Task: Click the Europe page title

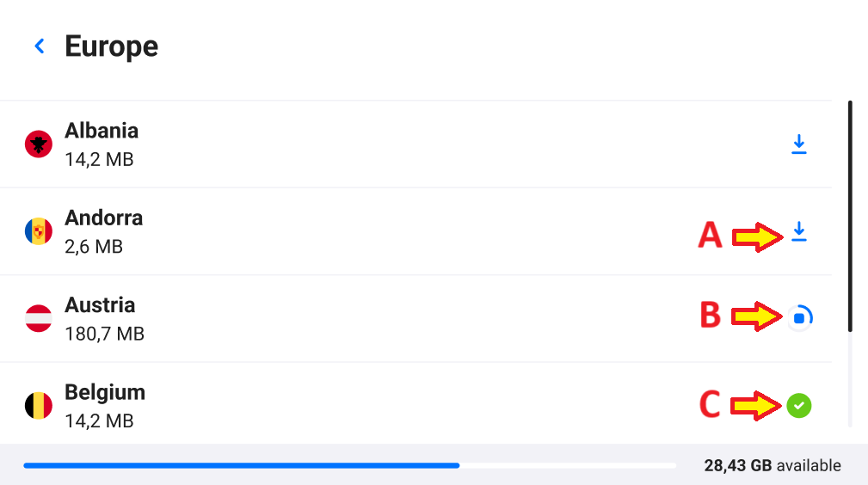Action: coord(111,46)
